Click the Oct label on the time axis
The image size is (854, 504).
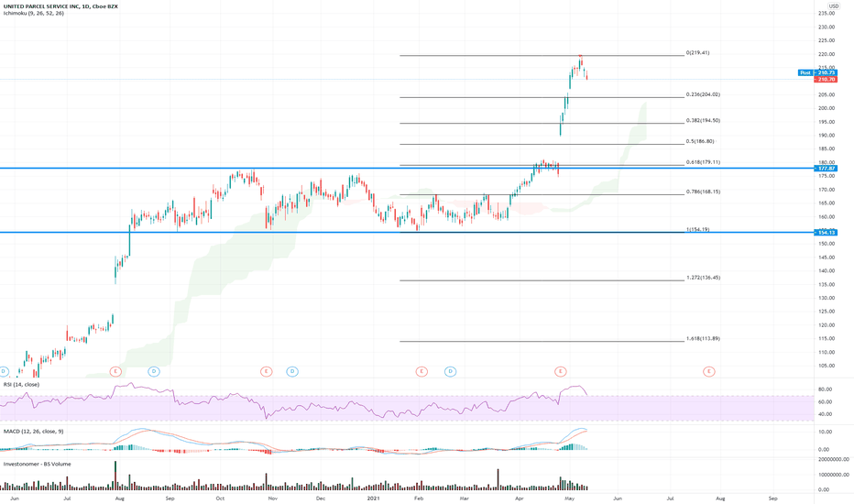click(x=220, y=498)
